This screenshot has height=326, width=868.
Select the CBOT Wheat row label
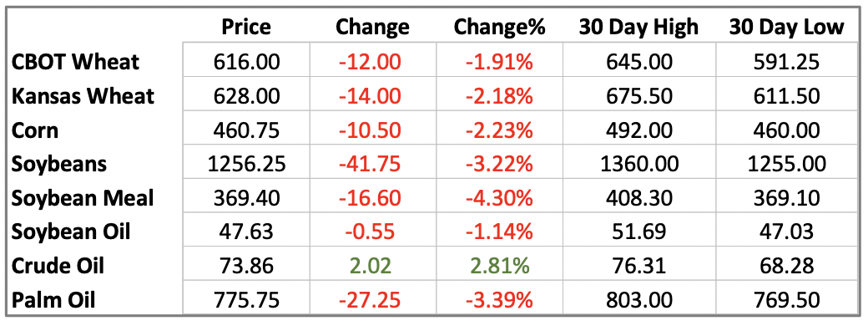[x=76, y=62]
